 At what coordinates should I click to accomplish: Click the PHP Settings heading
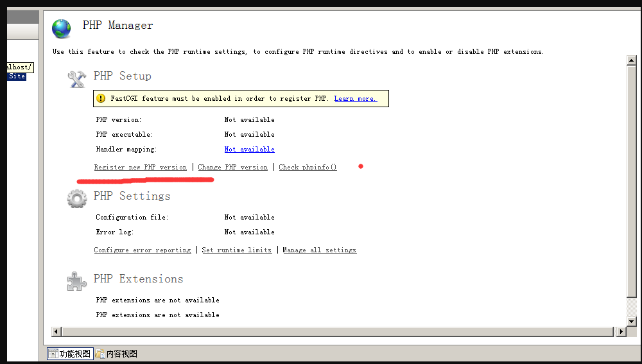coord(132,196)
